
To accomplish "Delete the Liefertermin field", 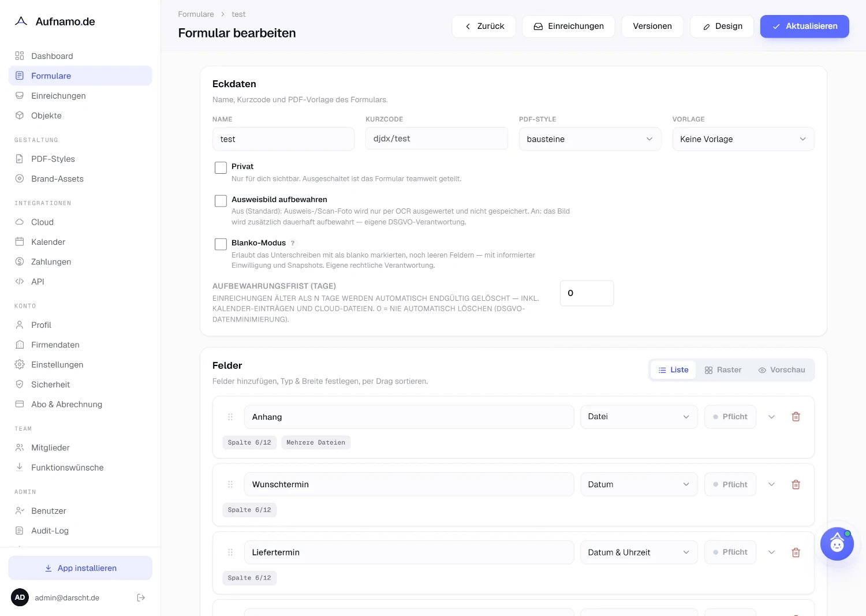I will 796,552.
